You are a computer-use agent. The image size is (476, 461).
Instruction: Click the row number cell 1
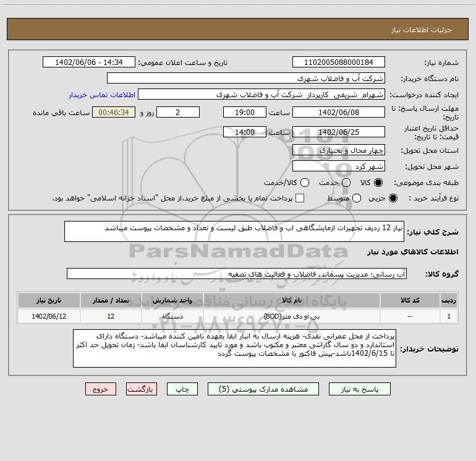(x=449, y=316)
